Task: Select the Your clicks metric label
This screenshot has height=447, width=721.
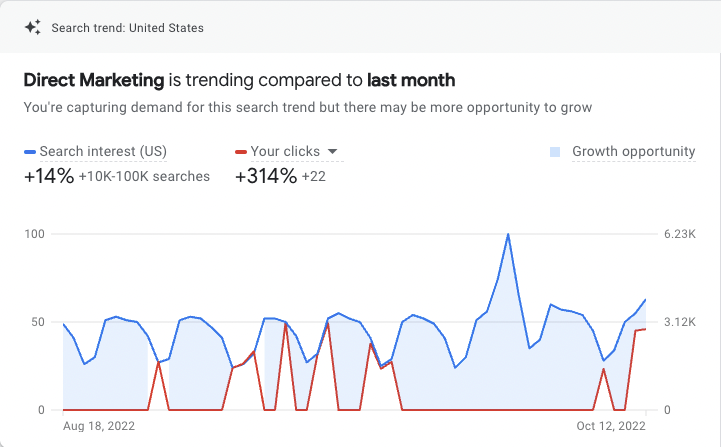Action: click(285, 152)
